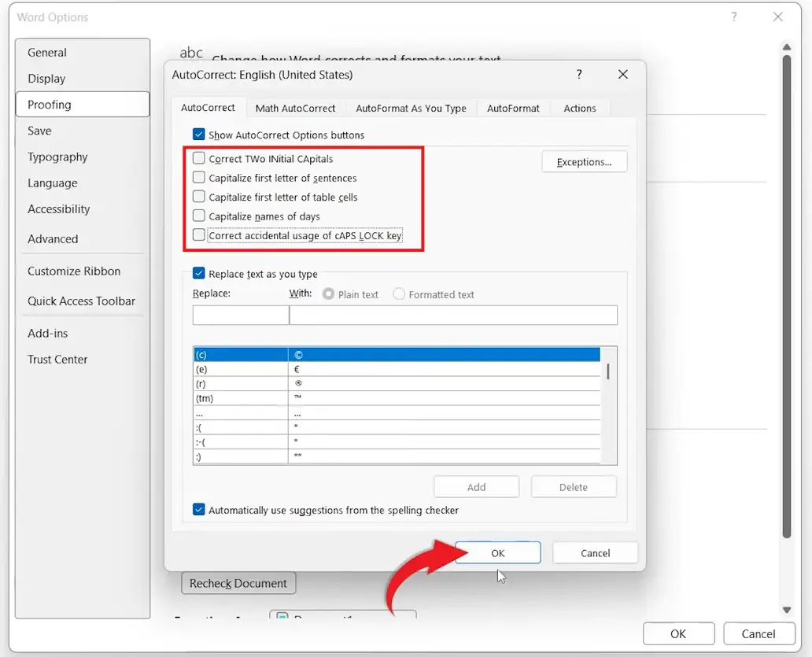This screenshot has width=812, height=657.
Task: Click the Exceptions... button
Action: [x=584, y=161]
